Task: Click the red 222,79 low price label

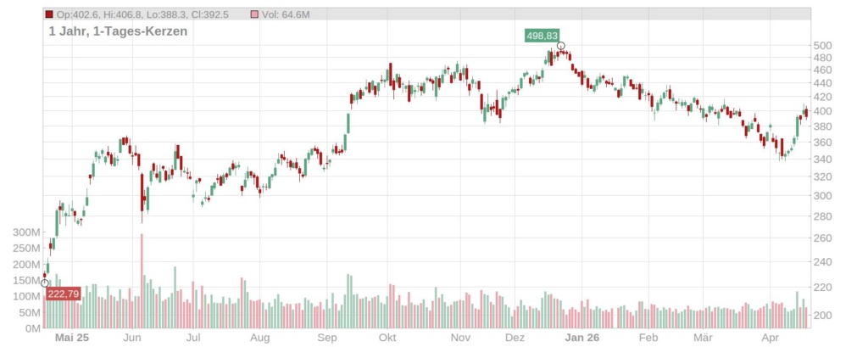Action: [x=63, y=294]
